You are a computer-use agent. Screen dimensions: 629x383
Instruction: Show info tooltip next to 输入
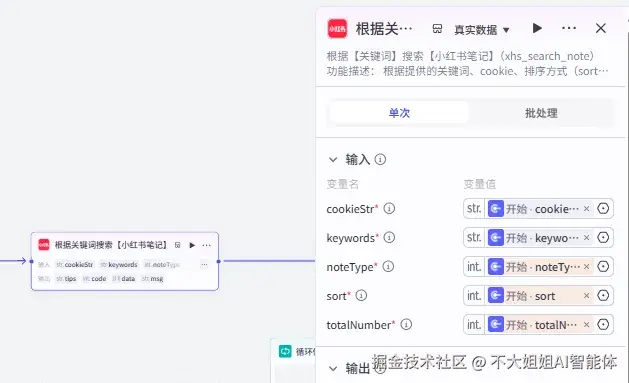point(380,160)
